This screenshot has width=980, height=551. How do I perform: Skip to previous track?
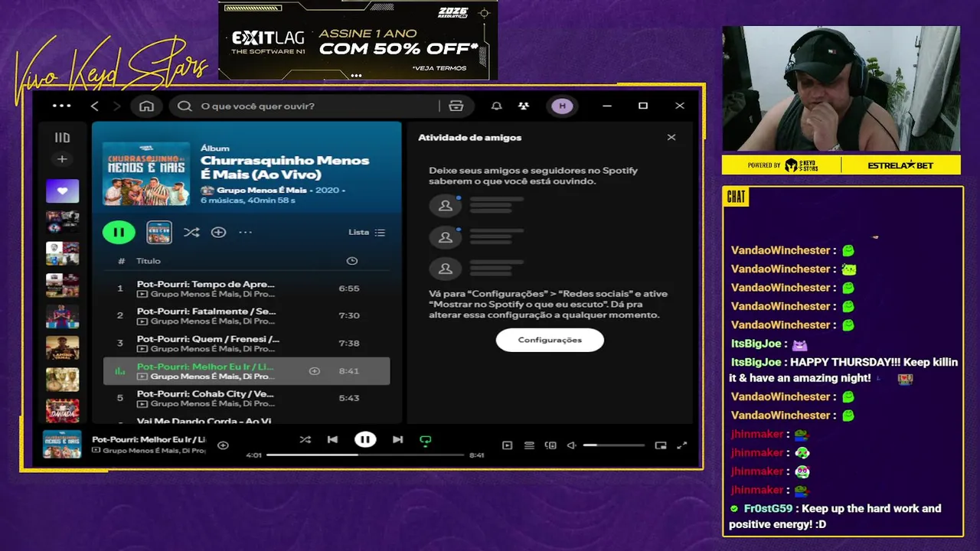[332, 439]
